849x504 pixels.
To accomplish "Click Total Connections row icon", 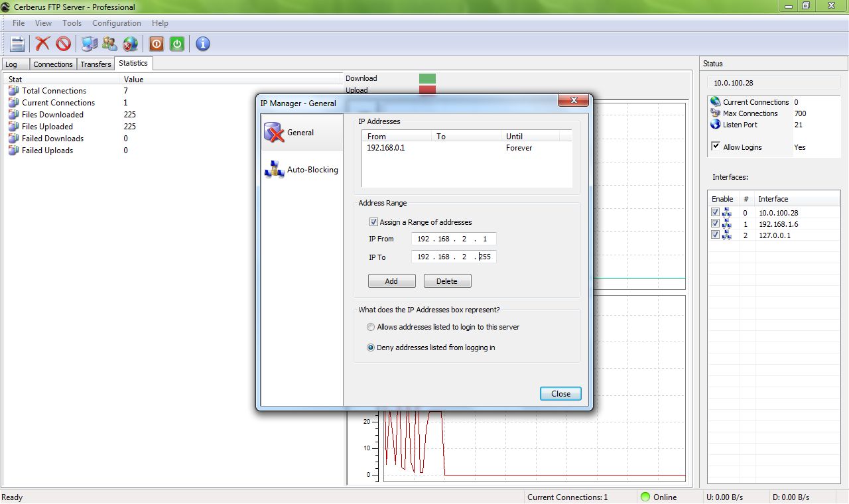I will tap(13, 91).
